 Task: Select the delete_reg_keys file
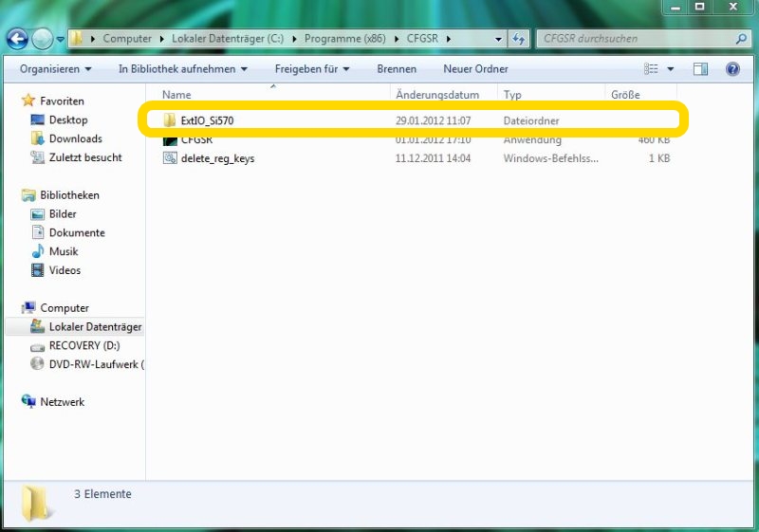point(216,158)
